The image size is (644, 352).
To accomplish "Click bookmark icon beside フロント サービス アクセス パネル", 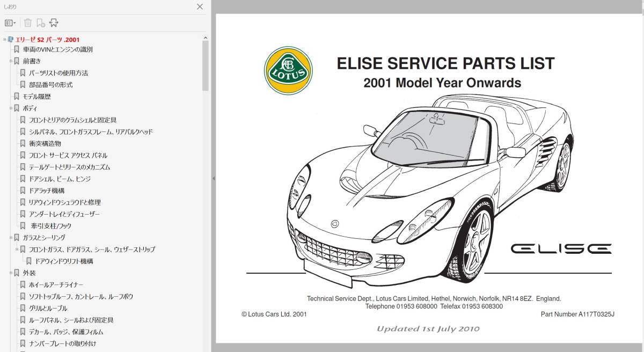I will [x=23, y=155].
